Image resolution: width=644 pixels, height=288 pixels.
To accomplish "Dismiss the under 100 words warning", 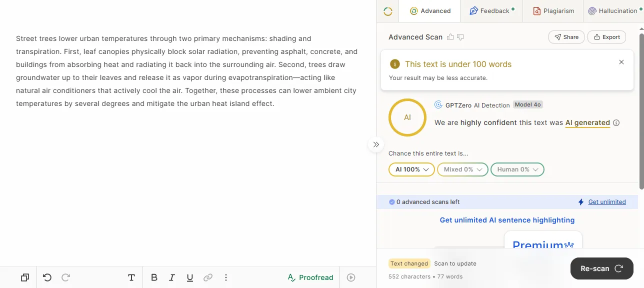I will 621,62.
